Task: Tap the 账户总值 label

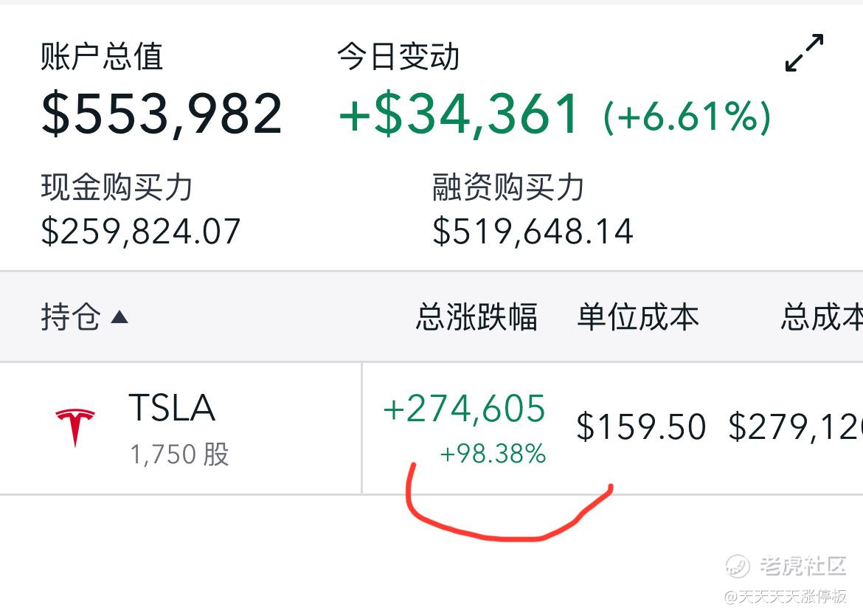Action: click(x=102, y=56)
